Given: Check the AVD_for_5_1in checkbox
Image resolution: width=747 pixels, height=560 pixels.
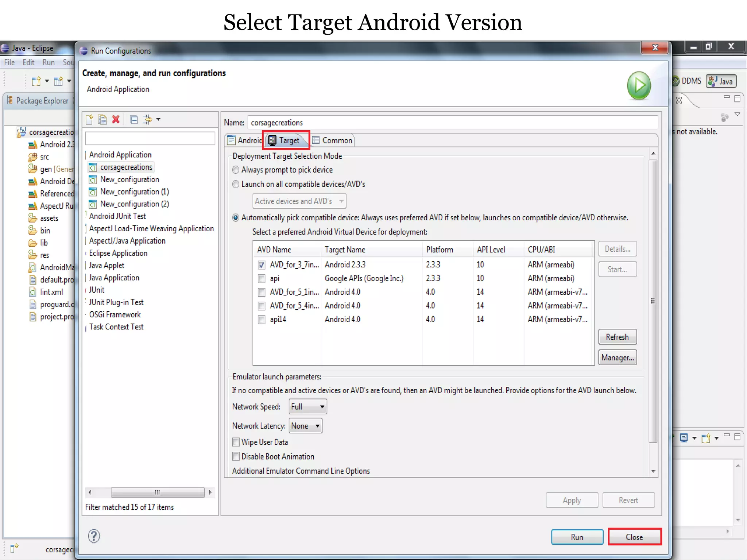Looking at the screenshot, I should tap(262, 292).
